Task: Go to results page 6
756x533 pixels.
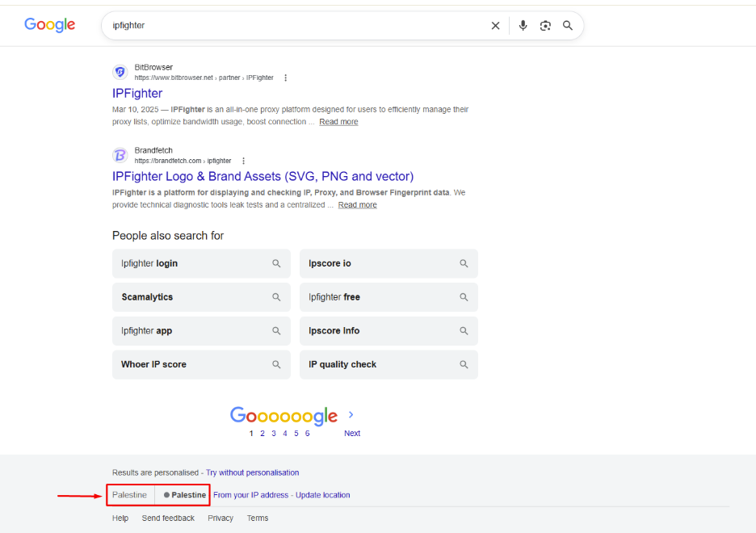Action: point(307,433)
